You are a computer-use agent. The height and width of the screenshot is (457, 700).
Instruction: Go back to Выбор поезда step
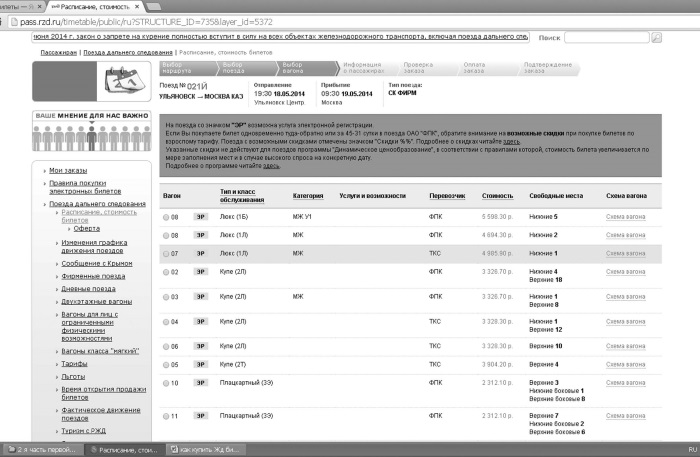click(x=248, y=68)
